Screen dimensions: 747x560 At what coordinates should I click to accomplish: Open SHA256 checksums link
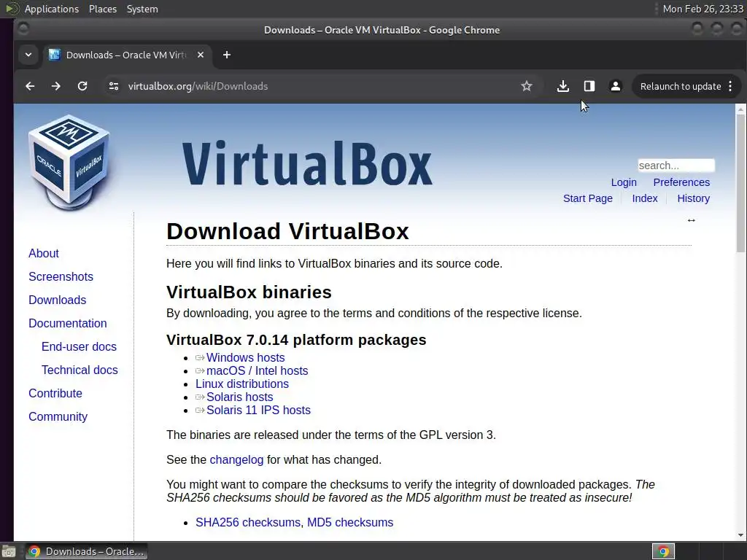point(248,522)
